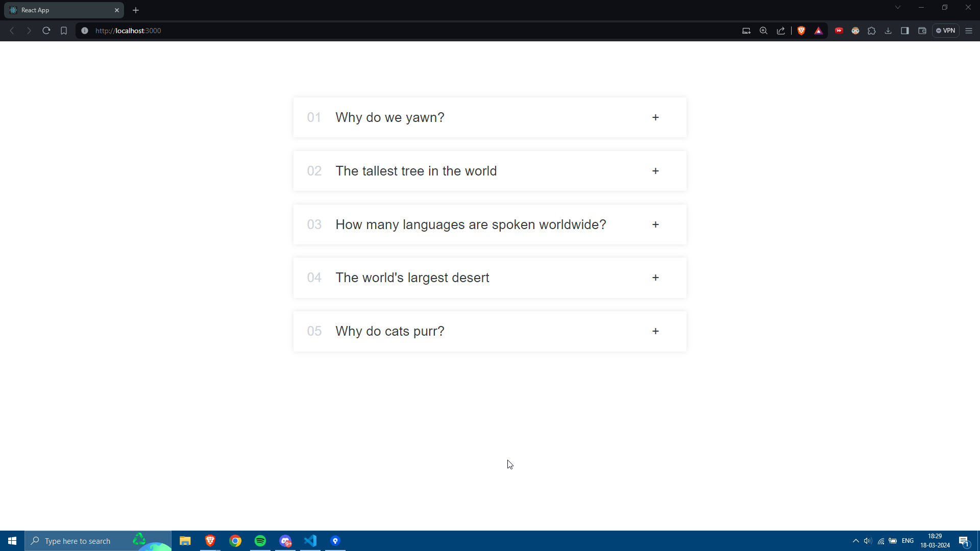The width and height of the screenshot is (980, 551).
Task: Show the browser sidebar panel icon
Action: [x=905, y=31]
